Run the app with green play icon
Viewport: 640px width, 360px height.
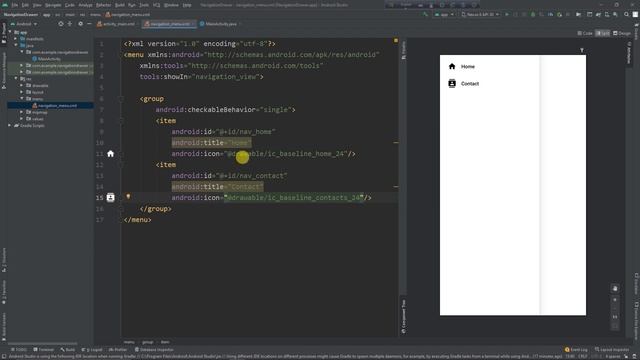pyautogui.click(x=507, y=14)
